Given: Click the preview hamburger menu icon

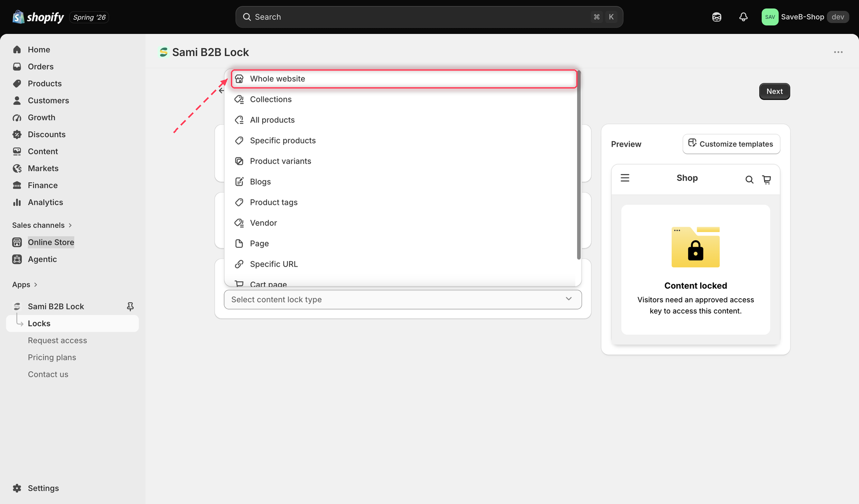Looking at the screenshot, I should click(x=625, y=178).
